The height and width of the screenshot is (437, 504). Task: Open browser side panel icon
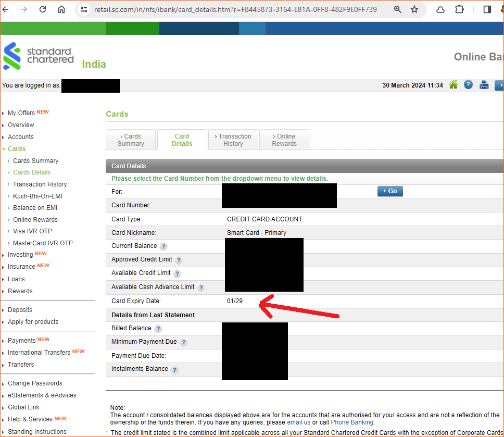click(x=487, y=9)
